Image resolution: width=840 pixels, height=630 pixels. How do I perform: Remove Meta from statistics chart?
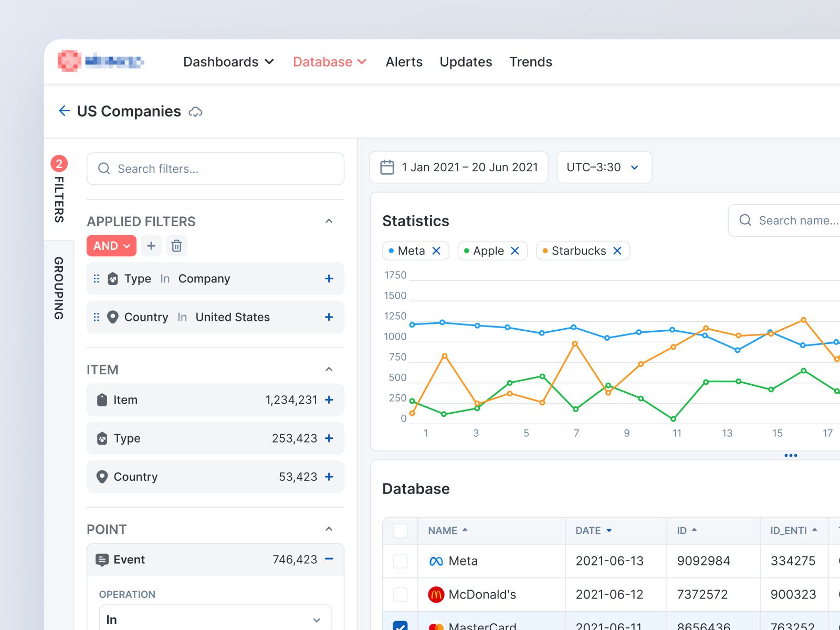click(436, 251)
